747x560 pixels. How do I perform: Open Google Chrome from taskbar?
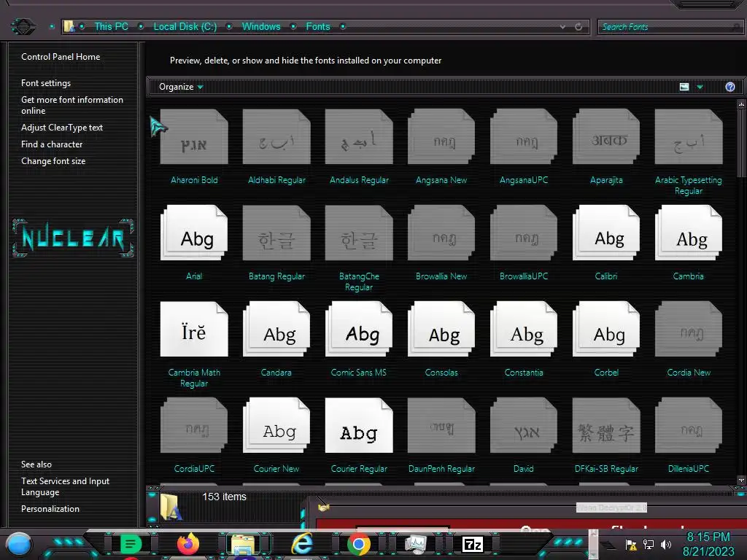[x=359, y=544]
